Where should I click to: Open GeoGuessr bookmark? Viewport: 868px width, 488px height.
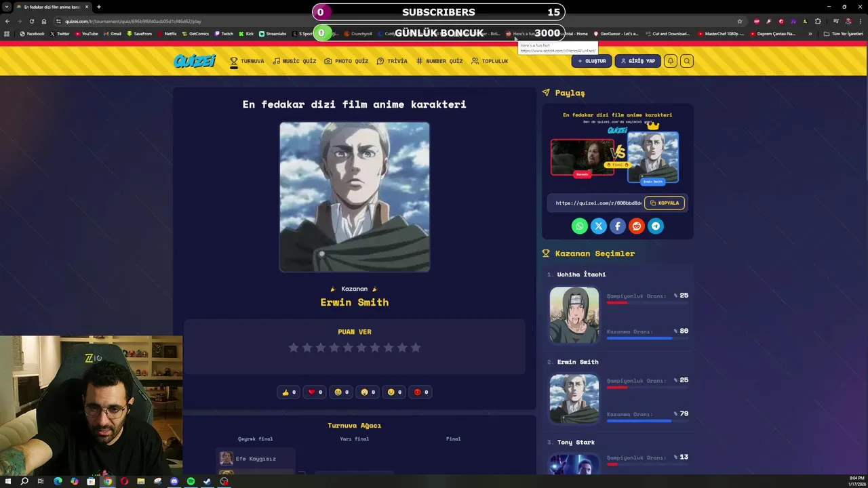coord(616,33)
